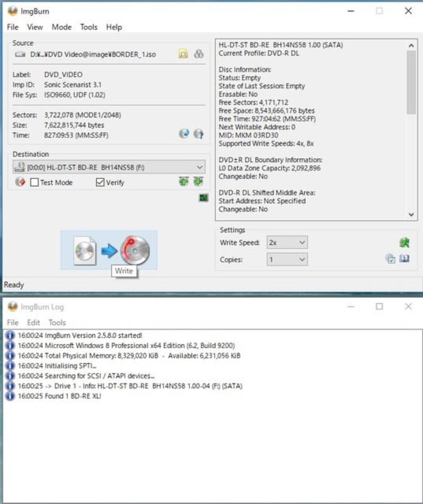Click the Microsoft Windows 8 Professional log line
The image size is (423, 504).
[x=126, y=346]
